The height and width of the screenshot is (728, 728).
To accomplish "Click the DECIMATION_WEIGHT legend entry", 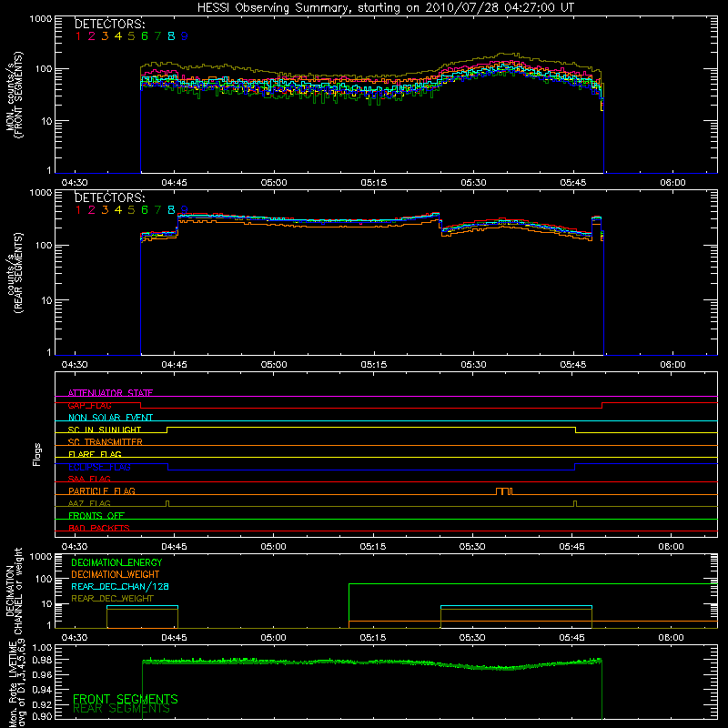I will click(116, 574).
